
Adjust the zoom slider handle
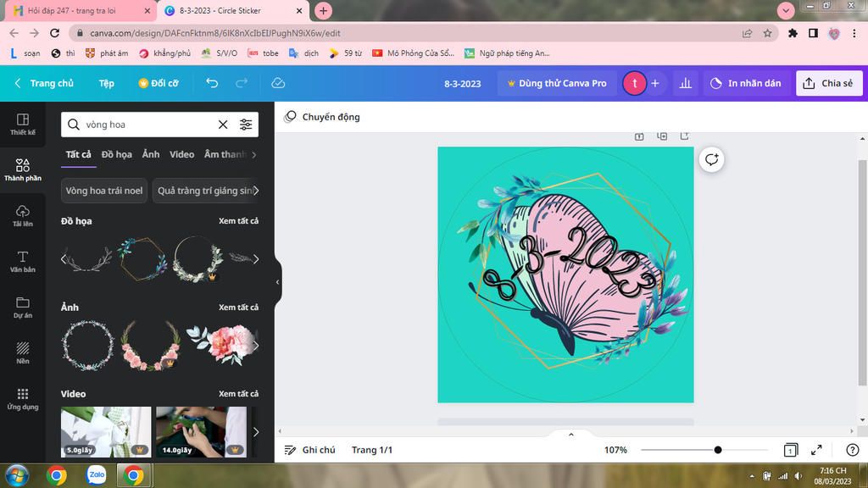pos(717,450)
